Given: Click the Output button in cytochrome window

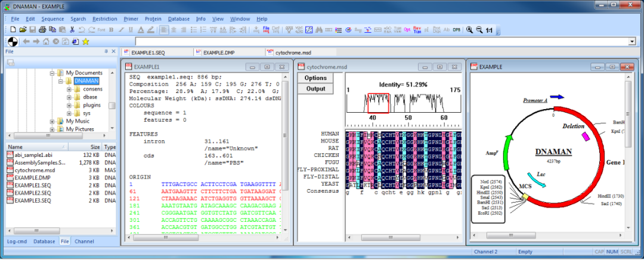Looking at the screenshot, I should coord(315,89).
